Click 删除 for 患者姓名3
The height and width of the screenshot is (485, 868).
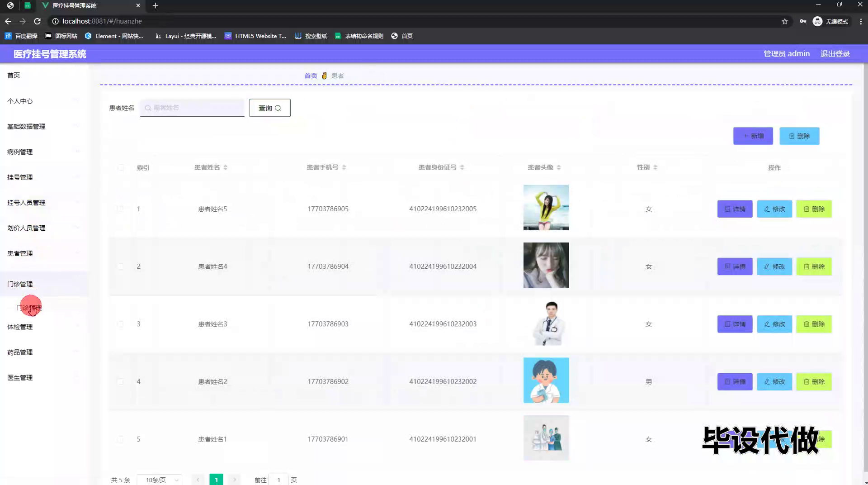814,324
